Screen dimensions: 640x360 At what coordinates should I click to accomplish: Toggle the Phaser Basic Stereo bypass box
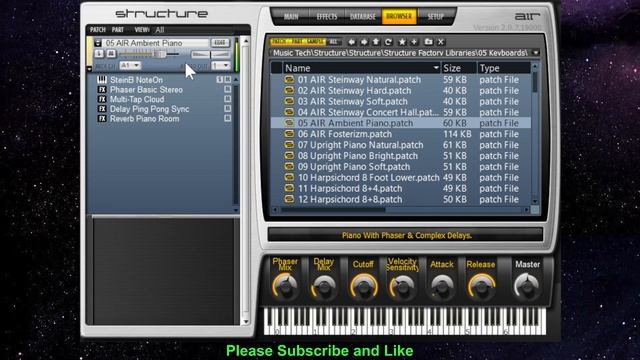(227, 89)
